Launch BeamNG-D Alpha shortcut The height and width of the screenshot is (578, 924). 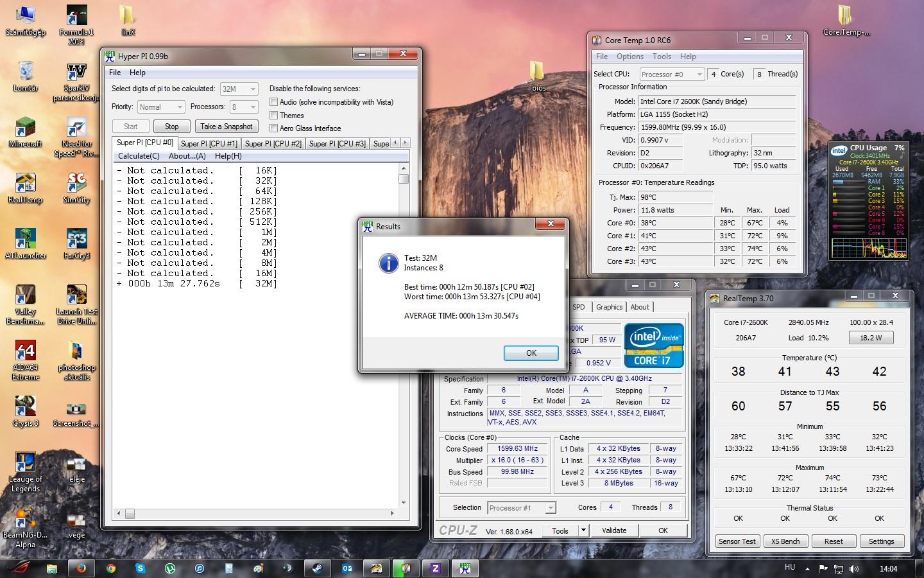coord(25,529)
